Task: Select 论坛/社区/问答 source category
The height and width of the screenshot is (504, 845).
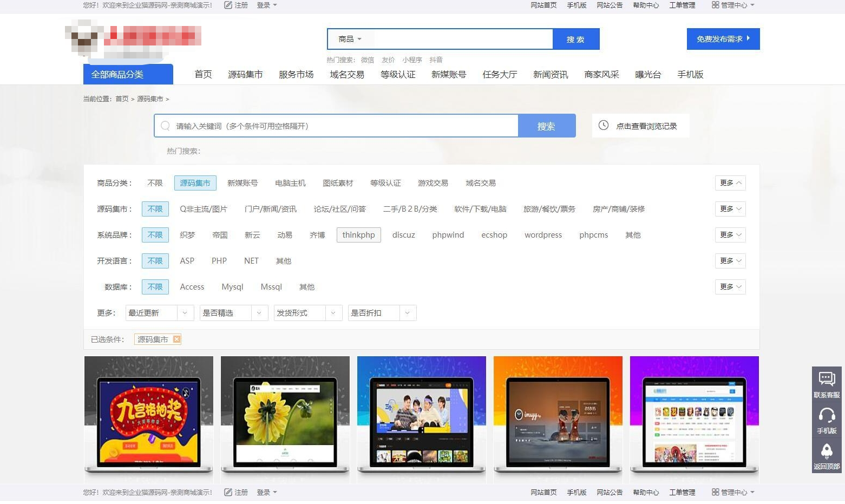Action: [339, 209]
